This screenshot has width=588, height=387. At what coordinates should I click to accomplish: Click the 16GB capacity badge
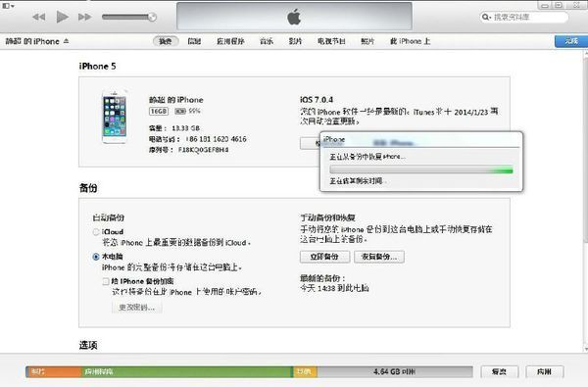pos(159,112)
